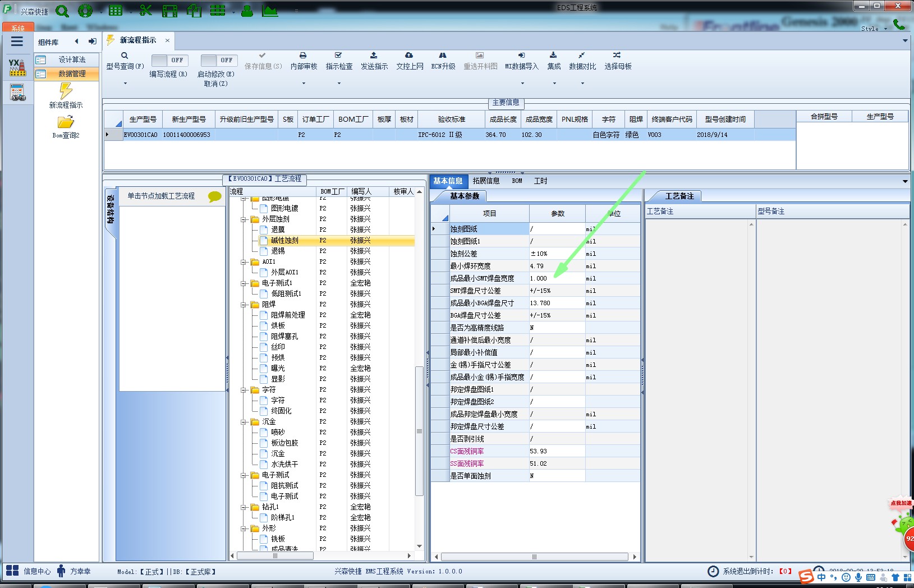This screenshot has width=914, height=588.
Task: Open Bom查询2 folder icon
Action: [x=66, y=122]
